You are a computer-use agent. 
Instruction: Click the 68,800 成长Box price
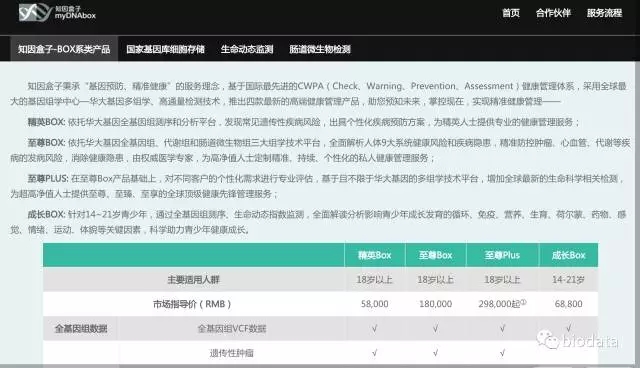(569, 304)
